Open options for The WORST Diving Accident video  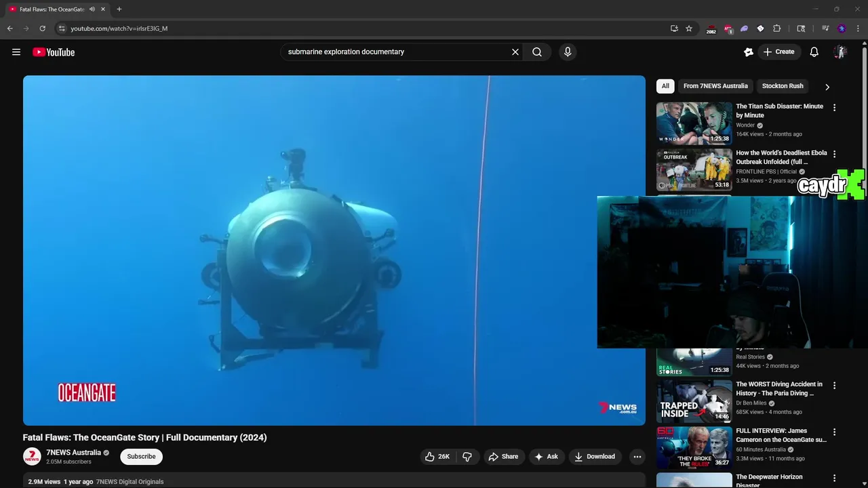(x=835, y=385)
